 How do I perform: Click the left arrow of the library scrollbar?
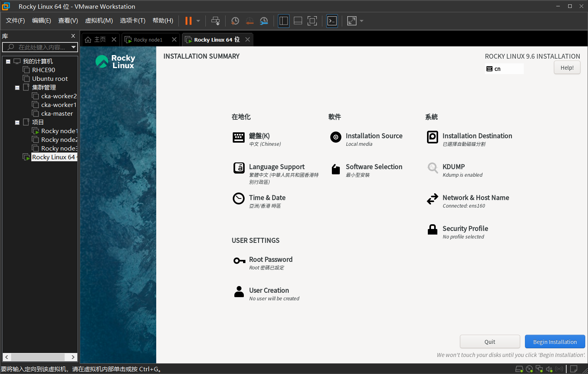7,357
